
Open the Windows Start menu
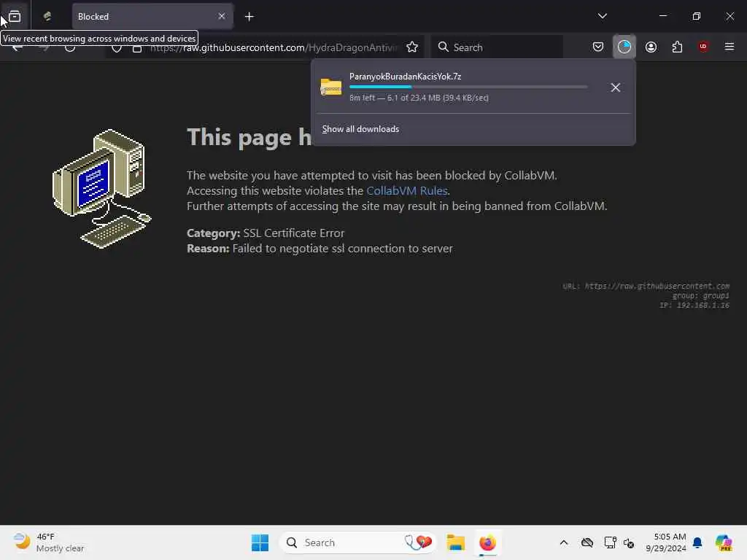tap(260, 542)
